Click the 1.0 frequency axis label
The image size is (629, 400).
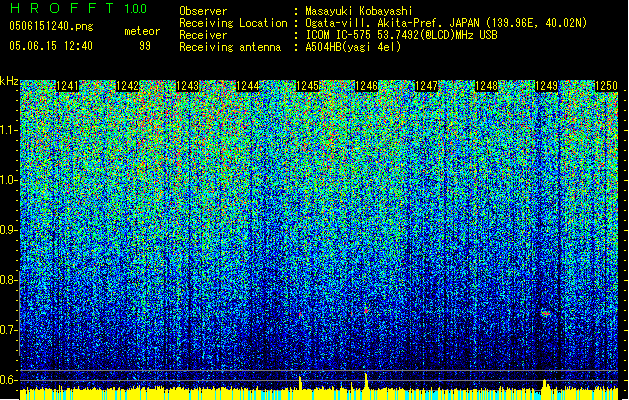click(x=8, y=181)
